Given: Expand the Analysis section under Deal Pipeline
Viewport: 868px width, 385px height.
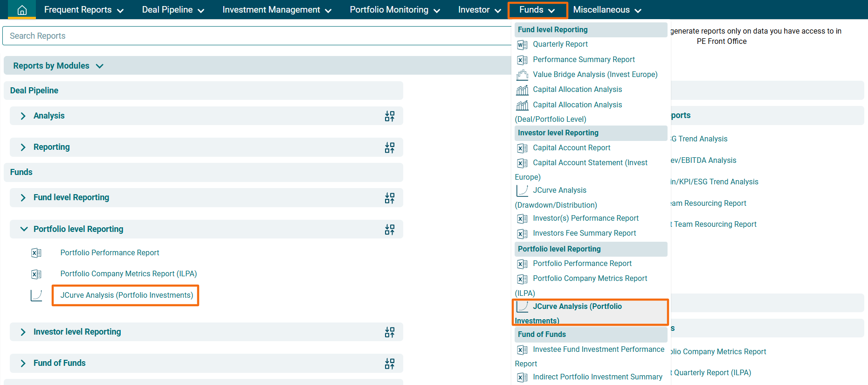Looking at the screenshot, I should (23, 116).
